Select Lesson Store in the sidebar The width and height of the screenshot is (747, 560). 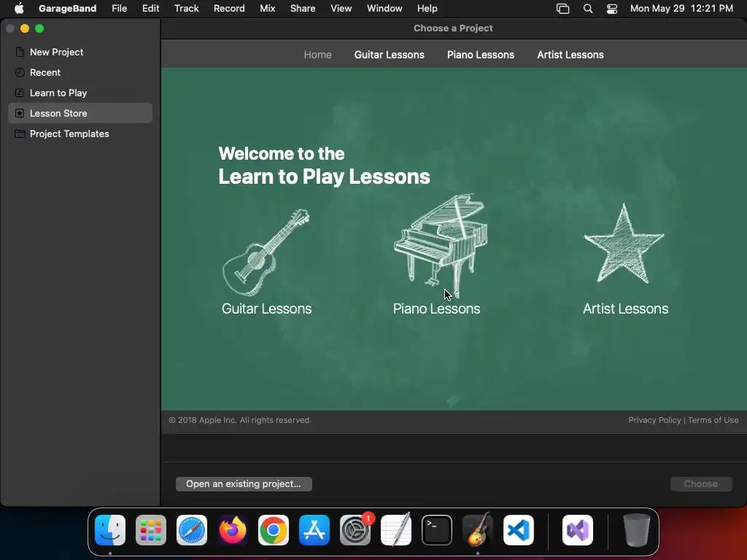(x=80, y=113)
